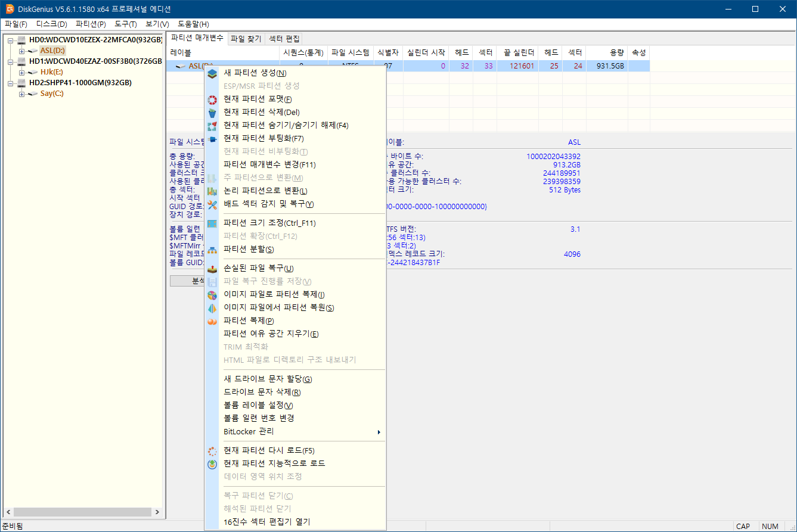The width and height of the screenshot is (797, 532).
Task: Open the 도움말(H) menu
Action: (193, 24)
